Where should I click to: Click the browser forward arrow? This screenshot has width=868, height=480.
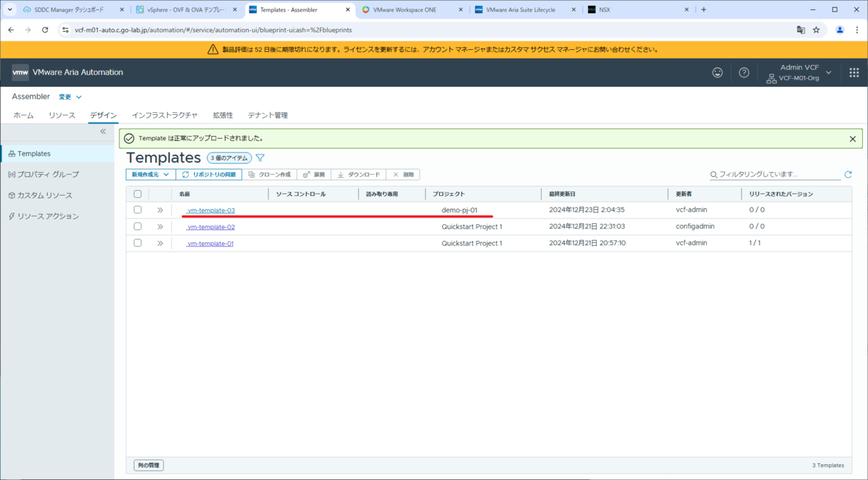coord(27,30)
